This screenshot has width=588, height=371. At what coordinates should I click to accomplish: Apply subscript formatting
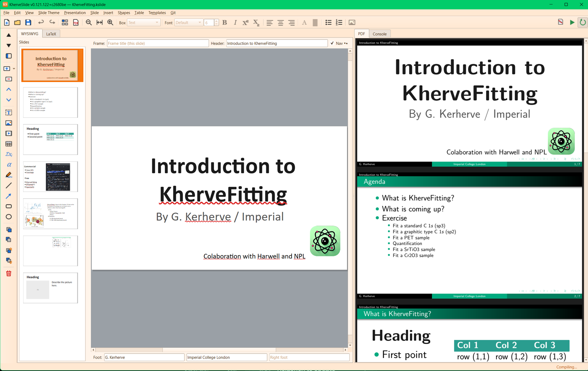click(256, 22)
